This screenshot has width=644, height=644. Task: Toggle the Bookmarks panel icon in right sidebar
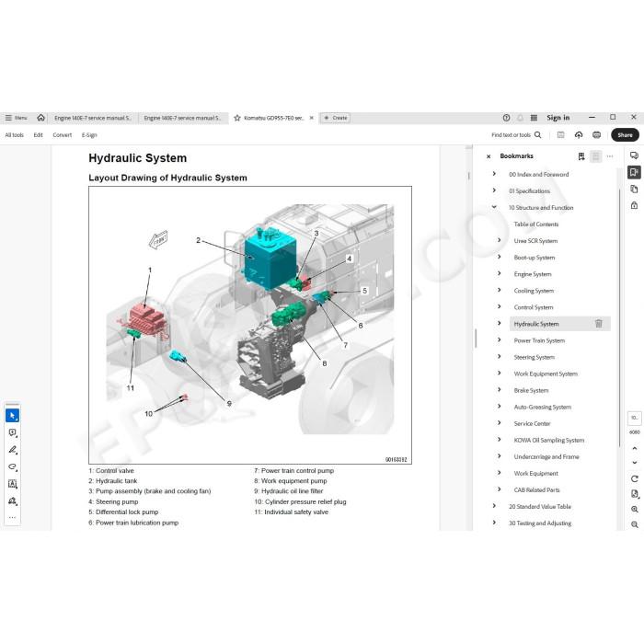[x=634, y=172]
